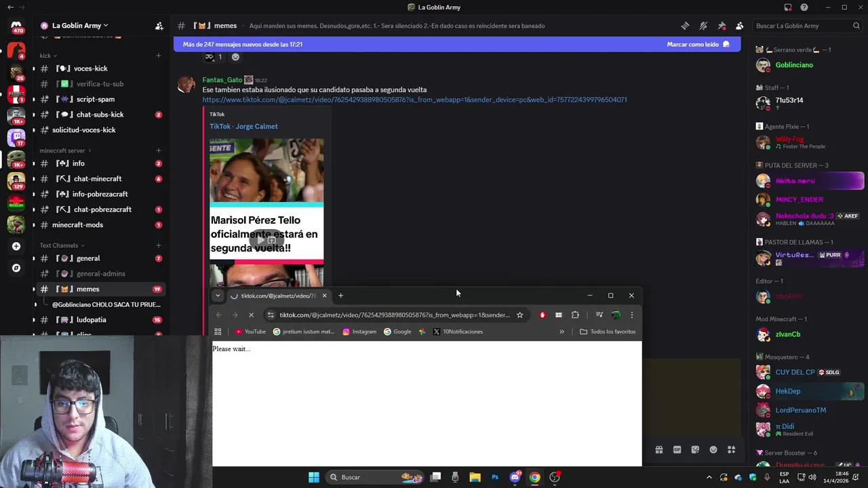Collapse Text Channels category
The height and width of the screenshot is (488, 868).
point(62,245)
